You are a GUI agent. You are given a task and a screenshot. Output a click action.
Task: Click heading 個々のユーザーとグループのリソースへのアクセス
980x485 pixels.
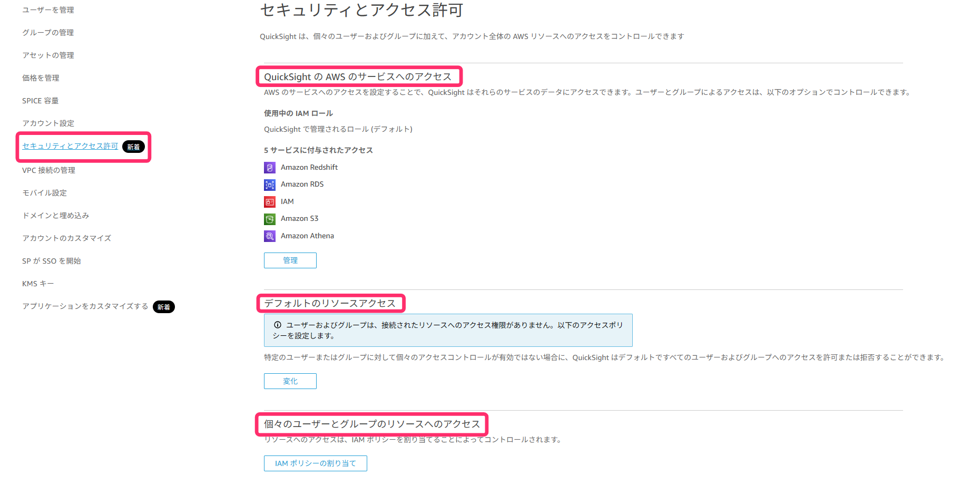(x=372, y=424)
